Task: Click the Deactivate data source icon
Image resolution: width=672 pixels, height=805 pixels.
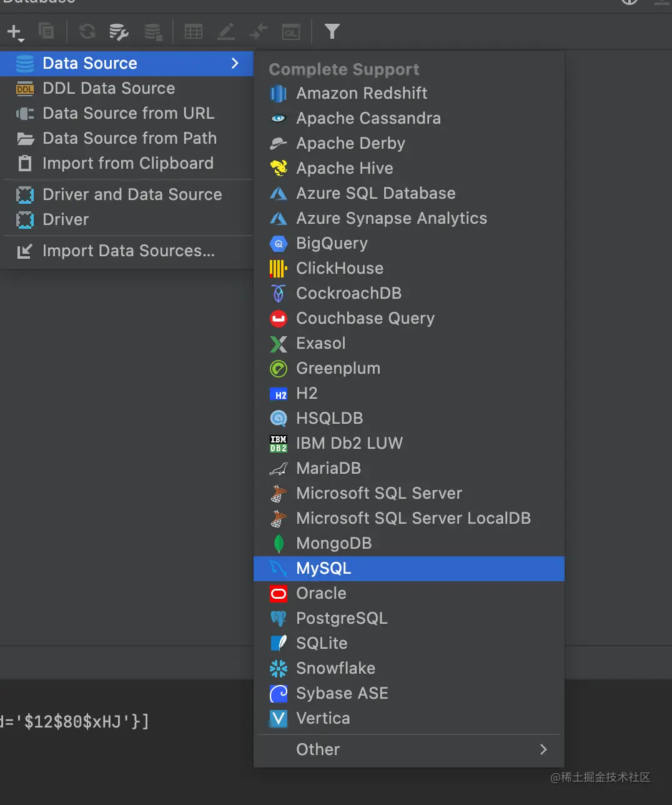Action: tap(153, 31)
